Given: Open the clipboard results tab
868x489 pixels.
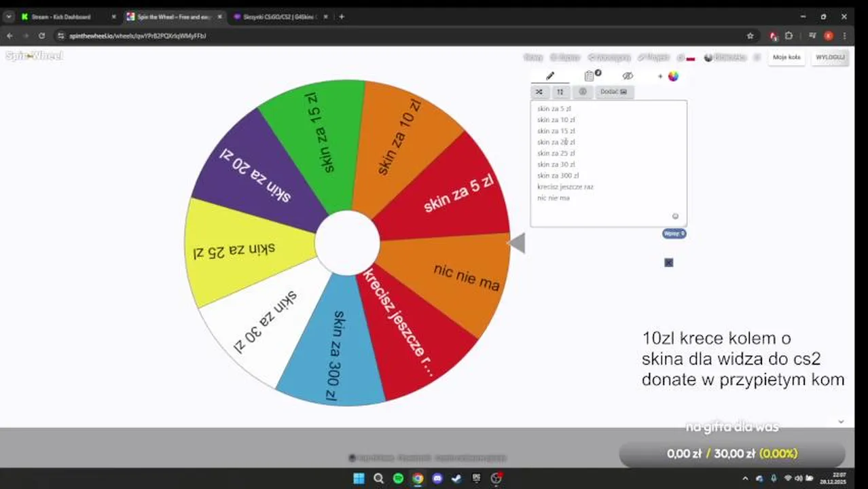Looking at the screenshot, I should pyautogui.click(x=590, y=76).
